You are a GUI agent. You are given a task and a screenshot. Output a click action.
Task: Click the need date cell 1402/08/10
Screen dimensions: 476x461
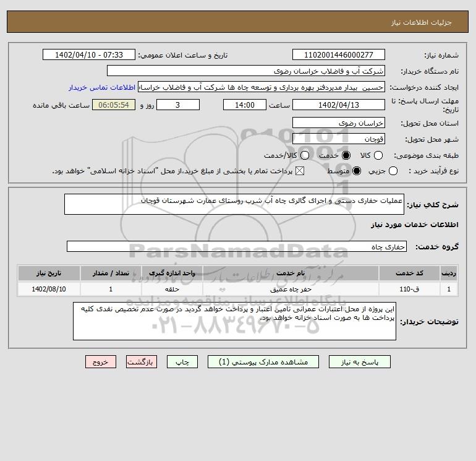pyautogui.click(x=49, y=289)
